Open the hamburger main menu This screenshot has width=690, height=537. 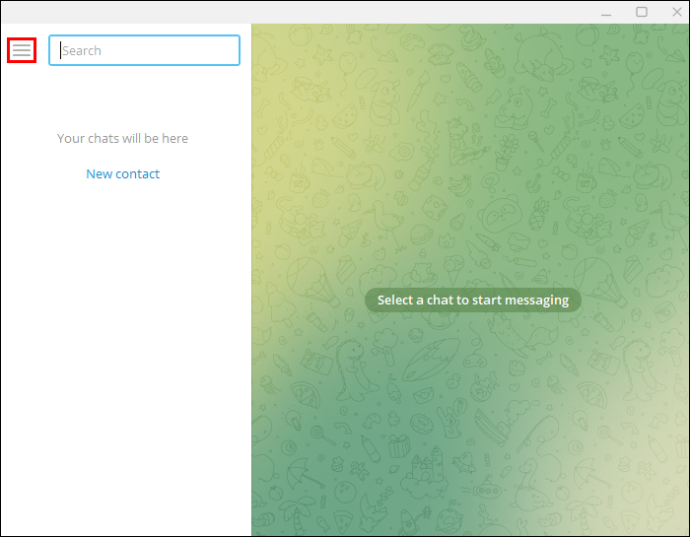click(22, 50)
